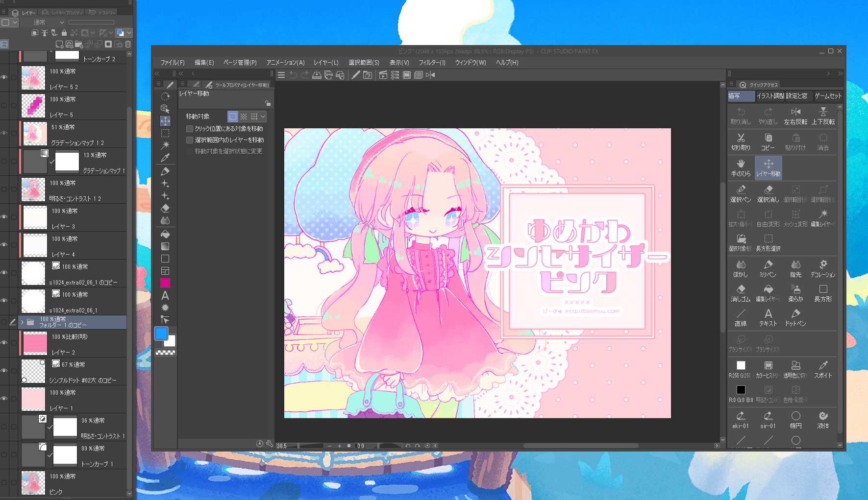Screen dimensions: 868x500
Task: Click the new layer folder icon
Action: point(78,44)
